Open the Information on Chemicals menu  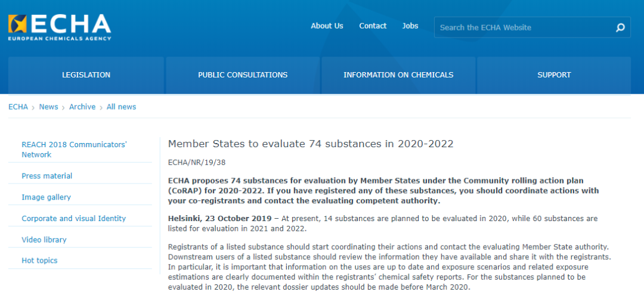(x=398, y=75)
